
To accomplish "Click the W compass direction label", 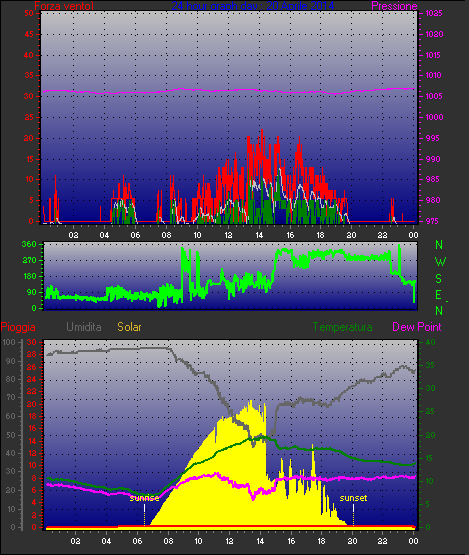I will pyautogui.click(x=440, y=262).
